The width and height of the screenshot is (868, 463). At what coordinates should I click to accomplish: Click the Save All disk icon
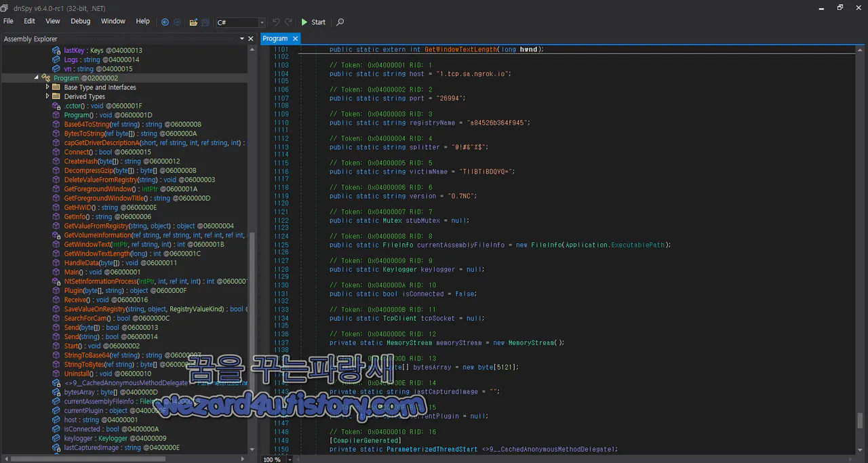click(x=205, y=22)
